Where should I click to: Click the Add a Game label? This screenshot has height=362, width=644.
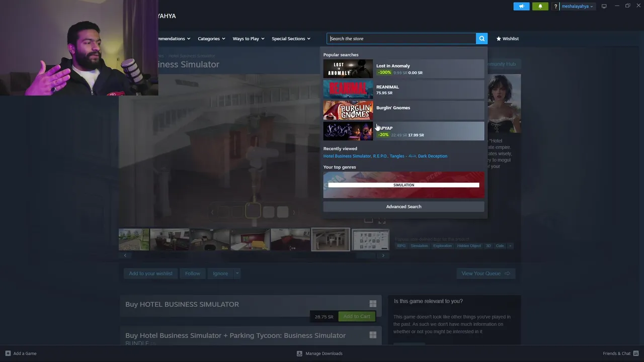point(25,353)
